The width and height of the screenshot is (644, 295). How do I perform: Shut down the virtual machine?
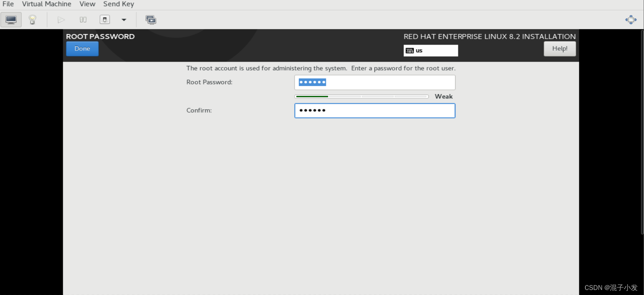[105, 20]
